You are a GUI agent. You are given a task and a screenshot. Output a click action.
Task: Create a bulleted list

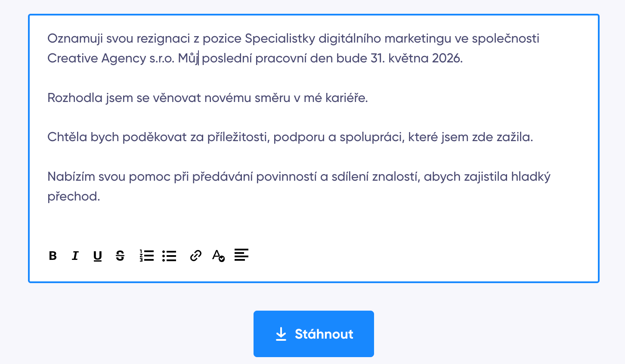(x=169, y=256)
